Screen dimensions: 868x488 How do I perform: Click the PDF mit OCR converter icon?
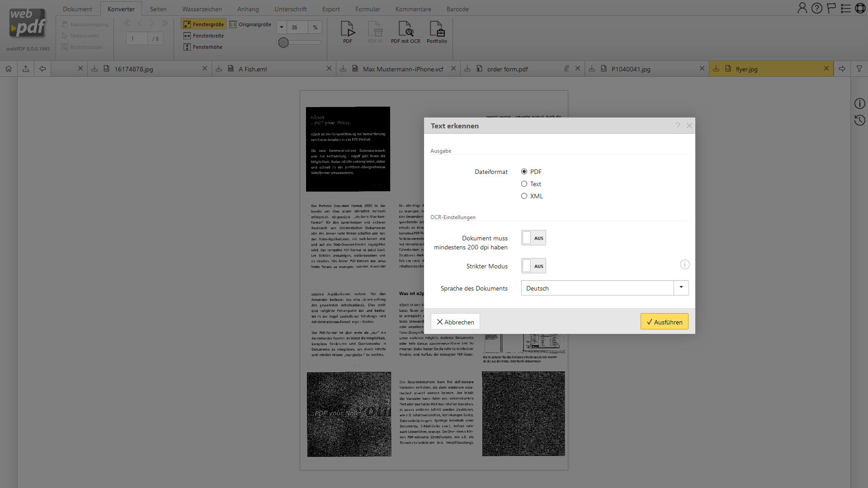coord(406,32)
